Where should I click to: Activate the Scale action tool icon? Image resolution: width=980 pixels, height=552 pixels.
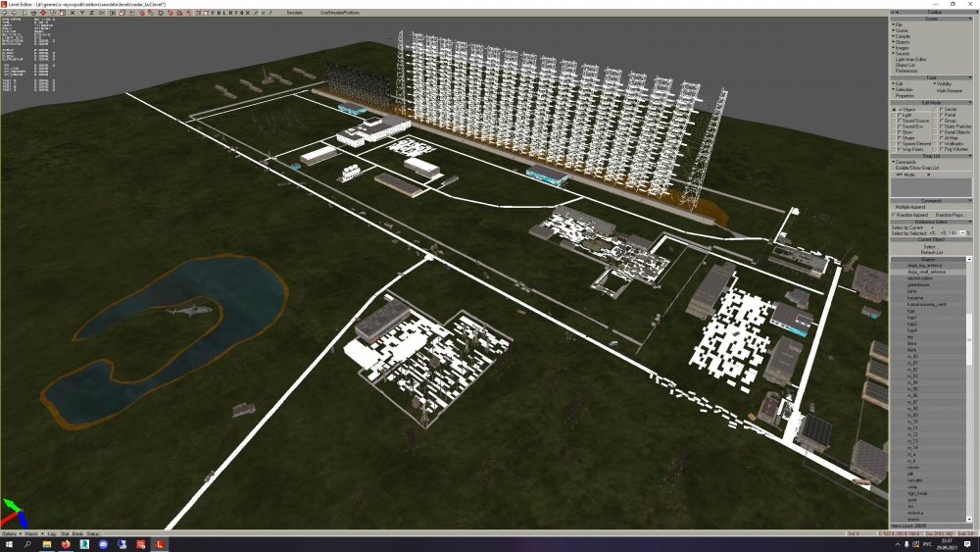63,13
